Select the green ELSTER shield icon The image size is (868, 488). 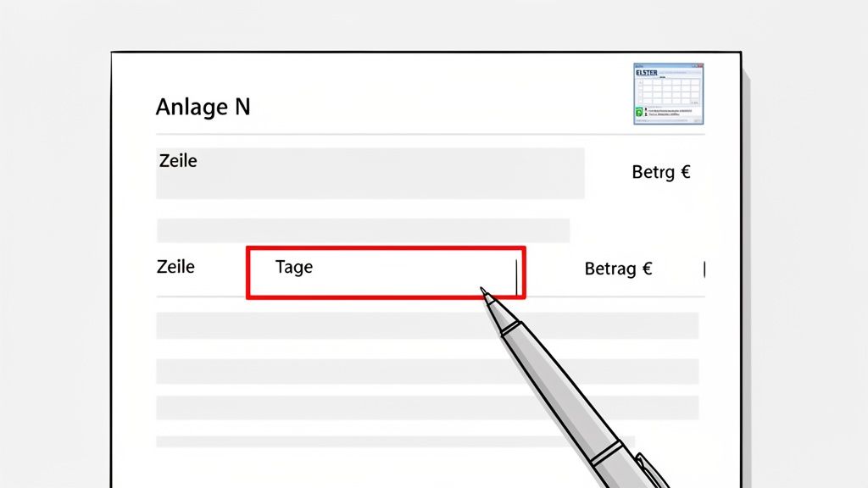pyautogui.click(x=638, y=112)
